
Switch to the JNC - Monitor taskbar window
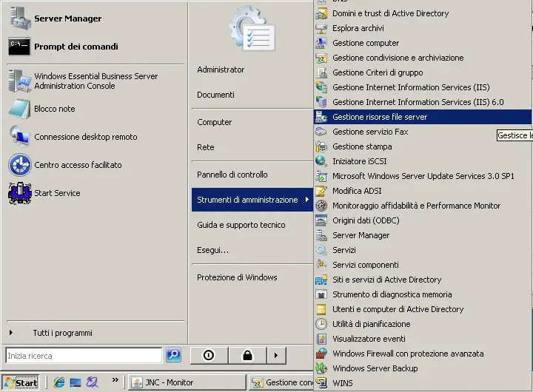[187, 382]
